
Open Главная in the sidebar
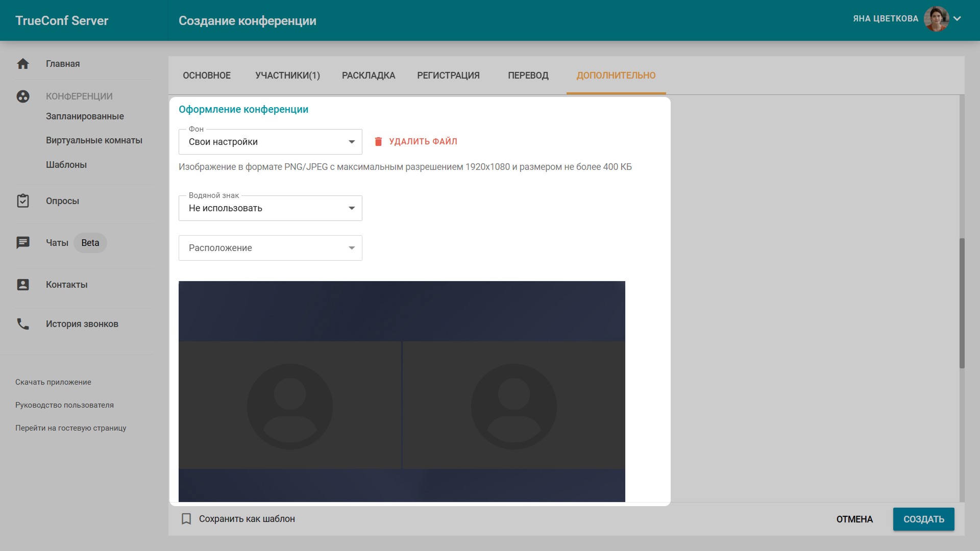coord(63,64)
